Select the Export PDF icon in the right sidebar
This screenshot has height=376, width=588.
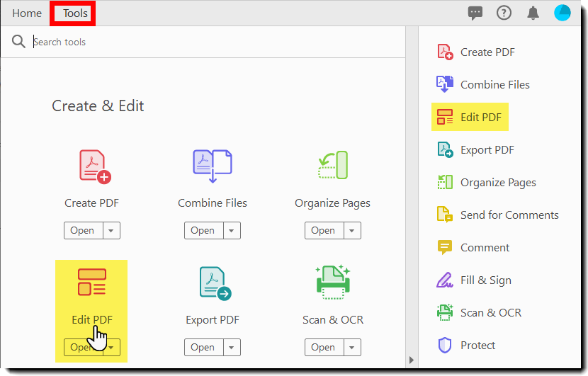445,149
